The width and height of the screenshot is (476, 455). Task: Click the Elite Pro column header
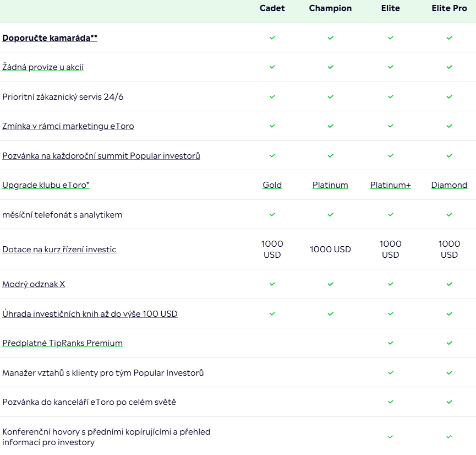pos(449,8)
